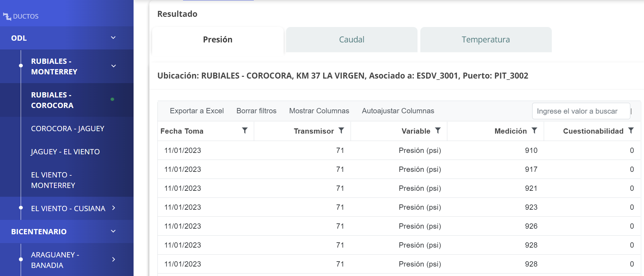Screen dimensions: 644x276
Task: Collapse the ODL section
Action: [x=113, y=38]
